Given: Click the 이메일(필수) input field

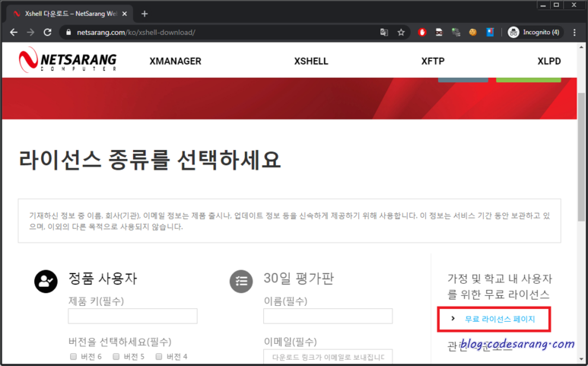Looking at the screenshot, I should pos(328,357).
